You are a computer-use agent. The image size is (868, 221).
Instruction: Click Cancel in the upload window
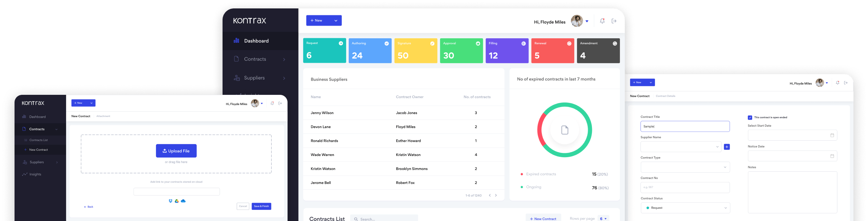pos(243,206)
